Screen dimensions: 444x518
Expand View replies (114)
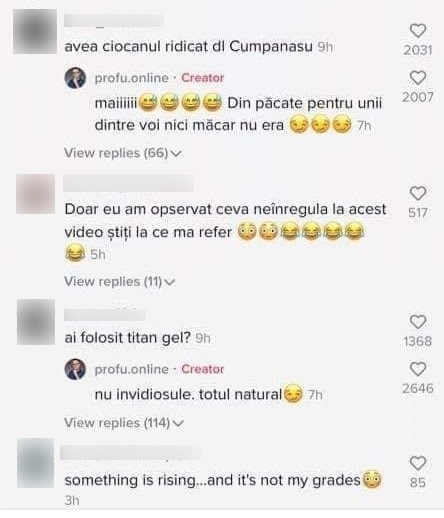pyautogui.click(x=124, y=423)
